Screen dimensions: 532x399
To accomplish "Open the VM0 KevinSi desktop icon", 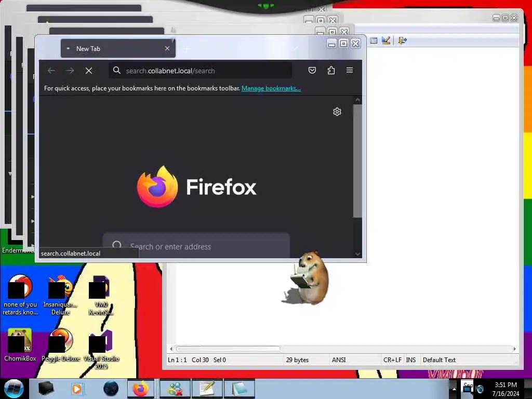I will click(101, 295).
